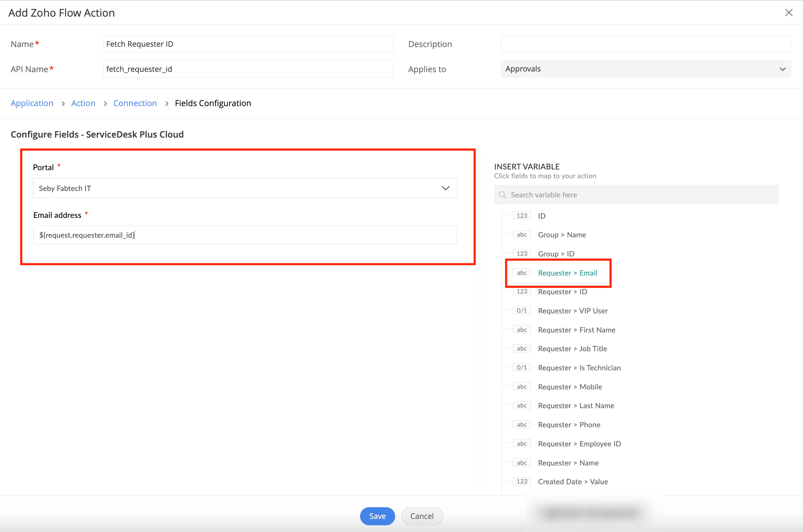Open the Action breadcrumb step

click(83, 103)
